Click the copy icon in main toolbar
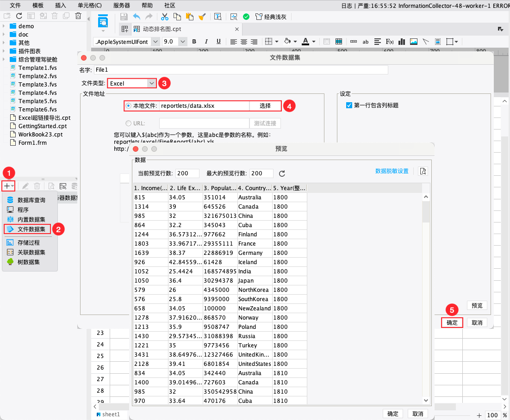The height and width of the screenshot is (420, 510). tap(177, 17)
